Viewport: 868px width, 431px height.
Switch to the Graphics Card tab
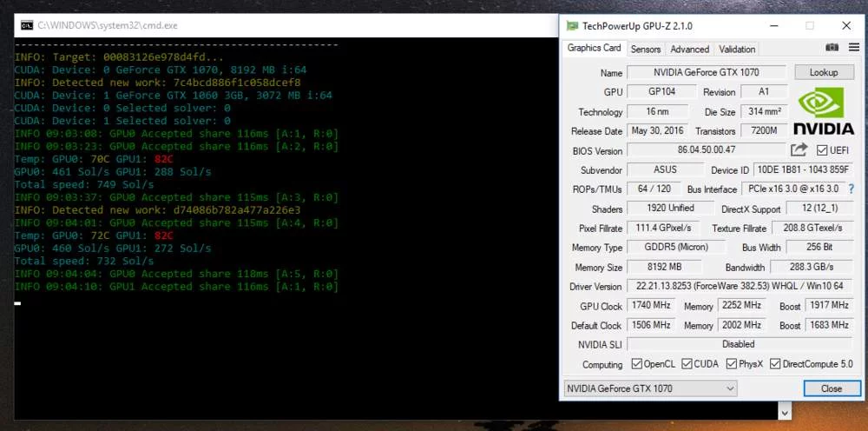[594, 48]
